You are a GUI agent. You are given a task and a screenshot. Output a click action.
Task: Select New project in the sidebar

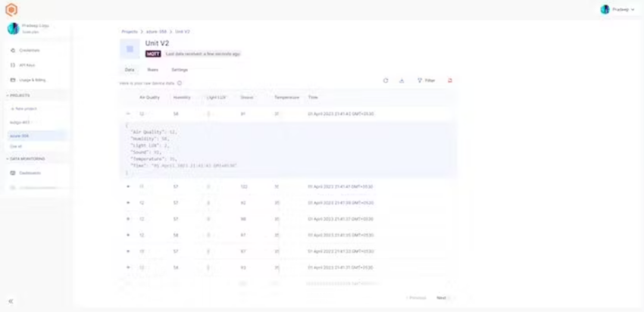click(x=23, y=108)
